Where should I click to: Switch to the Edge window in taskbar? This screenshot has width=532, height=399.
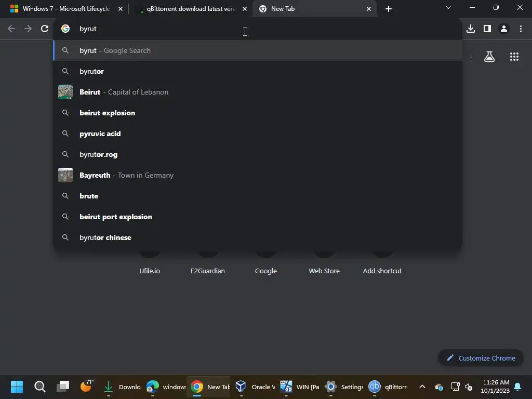coord(166,387)
